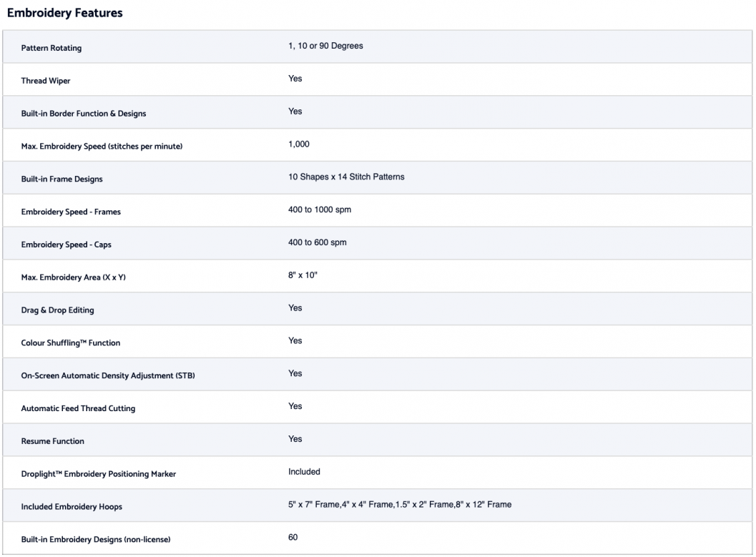756x557 pixels.
Task: Click the 1,000 stitches value
Action: (299, 144)
